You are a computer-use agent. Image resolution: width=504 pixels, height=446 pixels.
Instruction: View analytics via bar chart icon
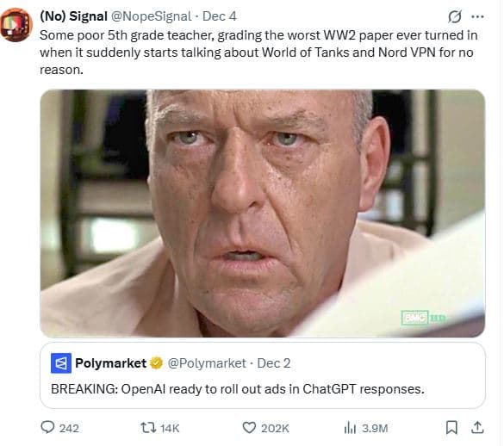pos(350,428)
